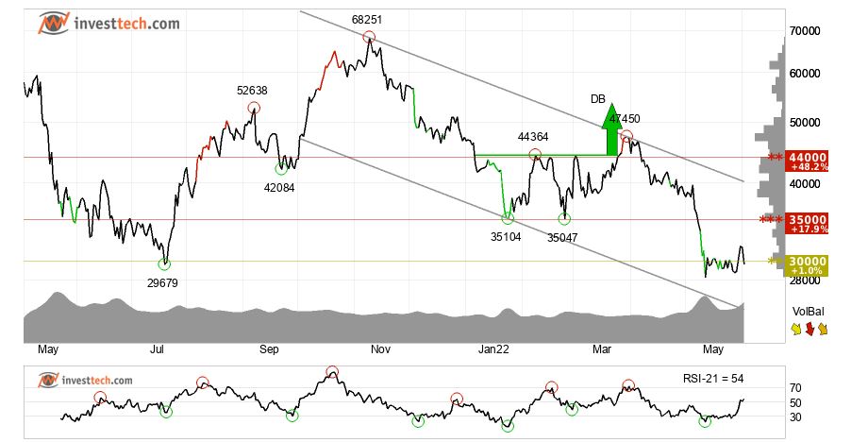
Task: Click the red circle at peak 47450
Action: click(625, 137)
